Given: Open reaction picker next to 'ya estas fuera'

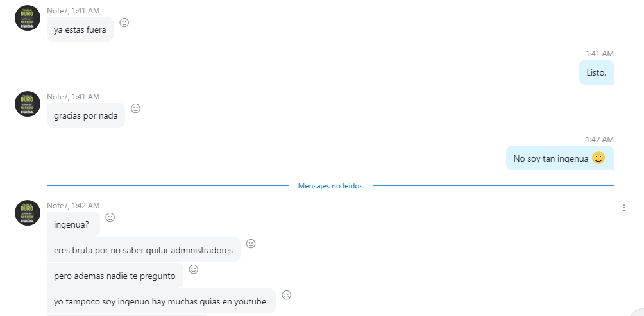Looking at the screenshot, I should pos(124,22).
